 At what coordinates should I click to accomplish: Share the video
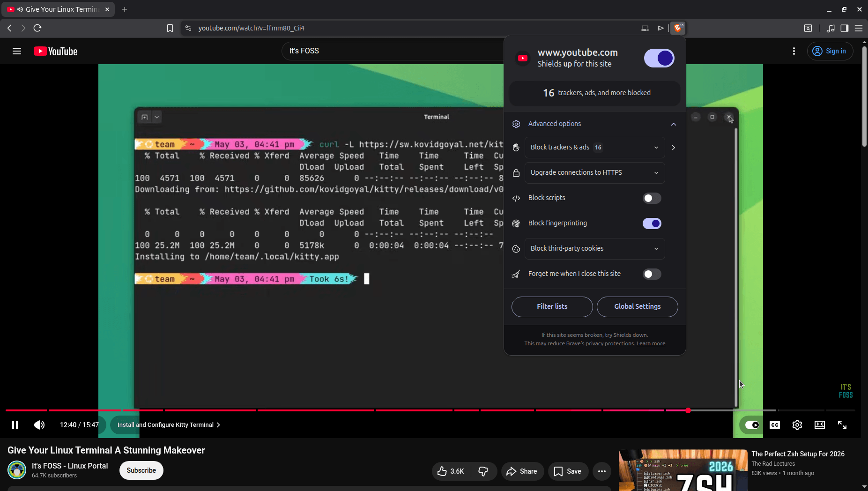click(522, 471)
